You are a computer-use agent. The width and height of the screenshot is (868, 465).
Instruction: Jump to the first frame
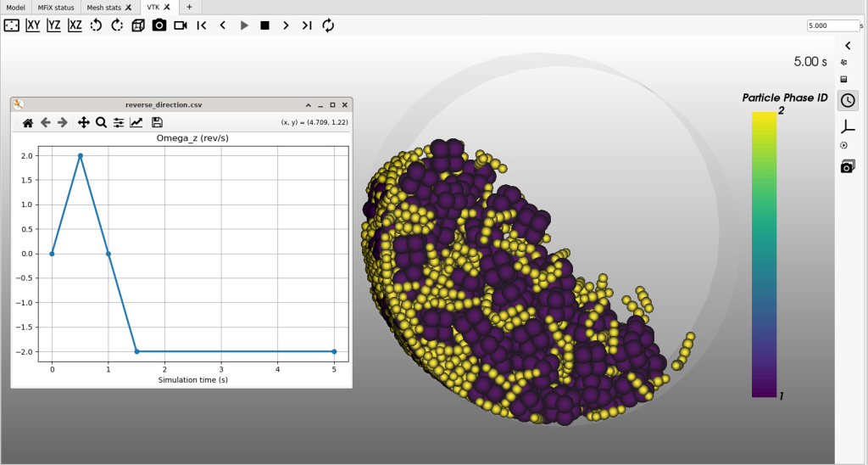point(202,25)
